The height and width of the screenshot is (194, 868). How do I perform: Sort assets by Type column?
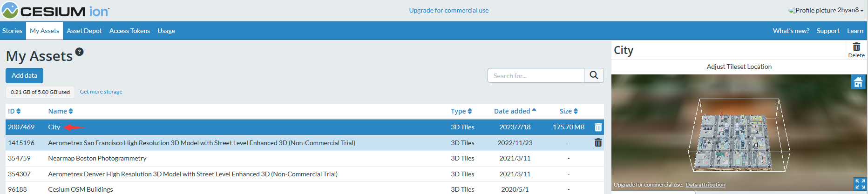(x=461, y=111)
